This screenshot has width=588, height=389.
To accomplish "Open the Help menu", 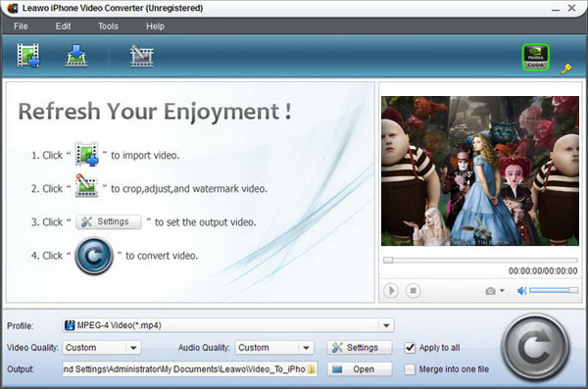I will click(x=155, y=26).
